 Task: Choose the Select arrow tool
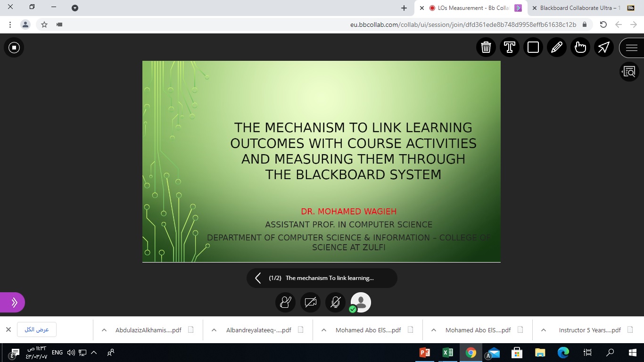tap(604, 47)
